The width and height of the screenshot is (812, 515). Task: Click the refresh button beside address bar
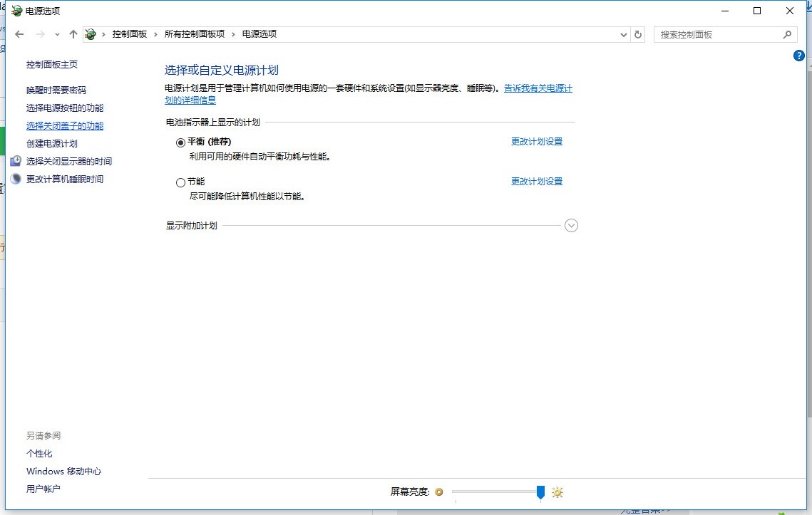pos(638,34)
